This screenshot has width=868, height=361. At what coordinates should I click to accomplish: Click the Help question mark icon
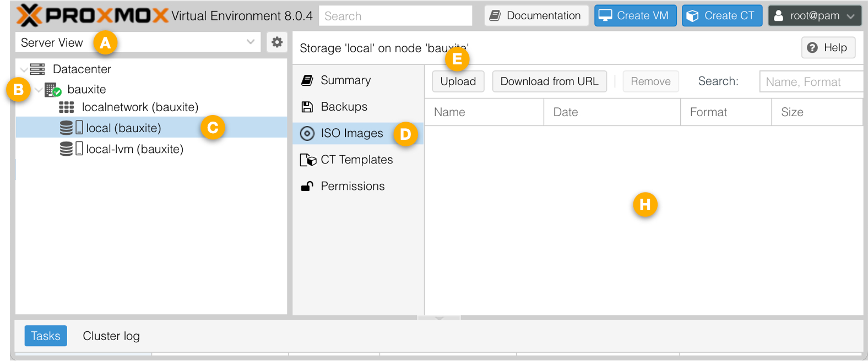[x=812, y=48]
